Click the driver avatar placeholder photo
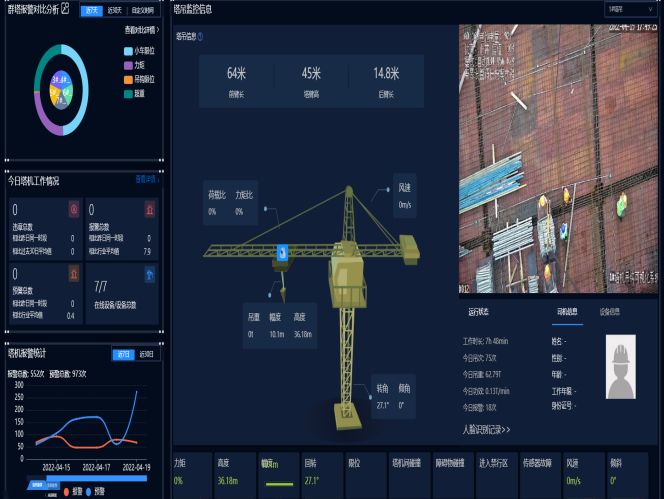This screenshot has width=664, height=499. pyautogui.click(x=620, y=366)
